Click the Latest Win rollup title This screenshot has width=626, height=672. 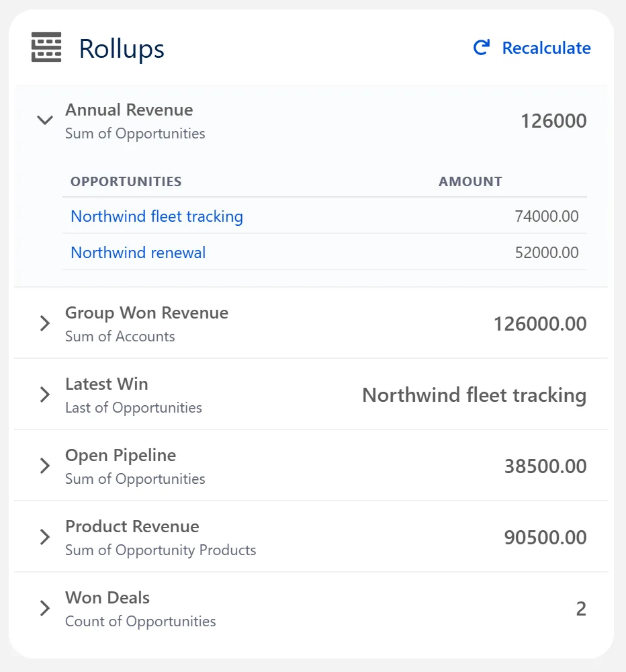pyautogui.click(x=107, y=384)
